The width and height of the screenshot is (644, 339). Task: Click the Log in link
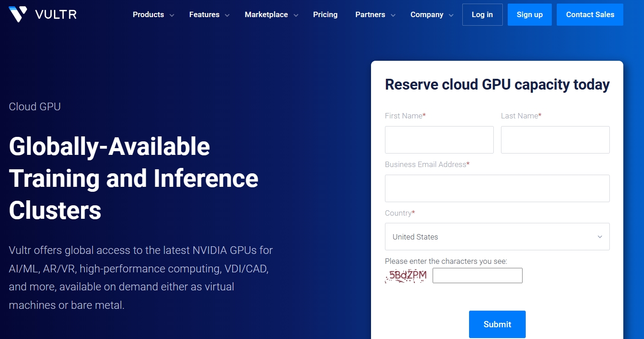(x=482, y=14)
